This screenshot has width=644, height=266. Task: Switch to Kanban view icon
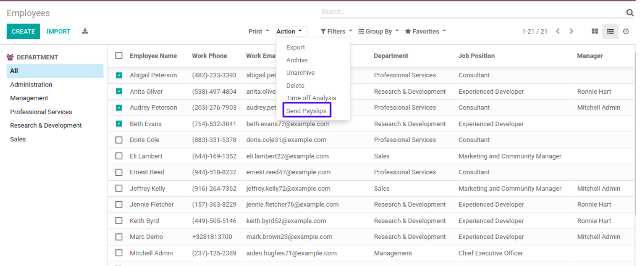[595, 31]
